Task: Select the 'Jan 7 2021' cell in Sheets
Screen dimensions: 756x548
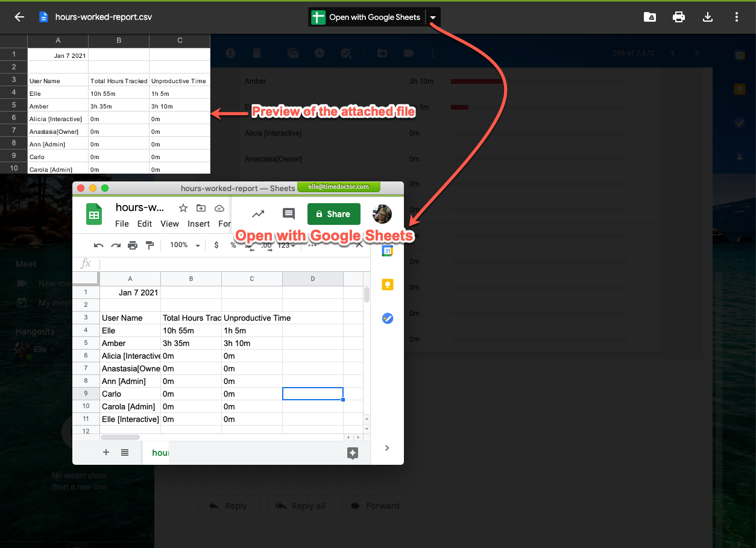Action: tap(130, 292)
